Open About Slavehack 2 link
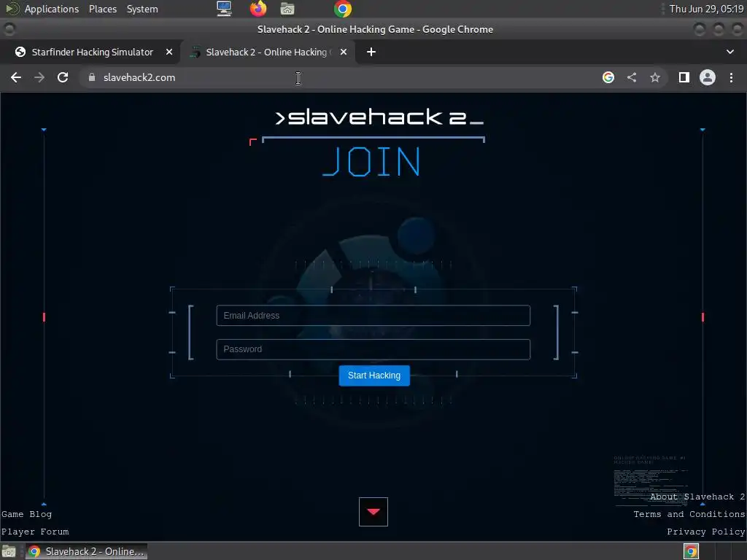This screenshot has width=747, height=560. click(x=697, y=497)
